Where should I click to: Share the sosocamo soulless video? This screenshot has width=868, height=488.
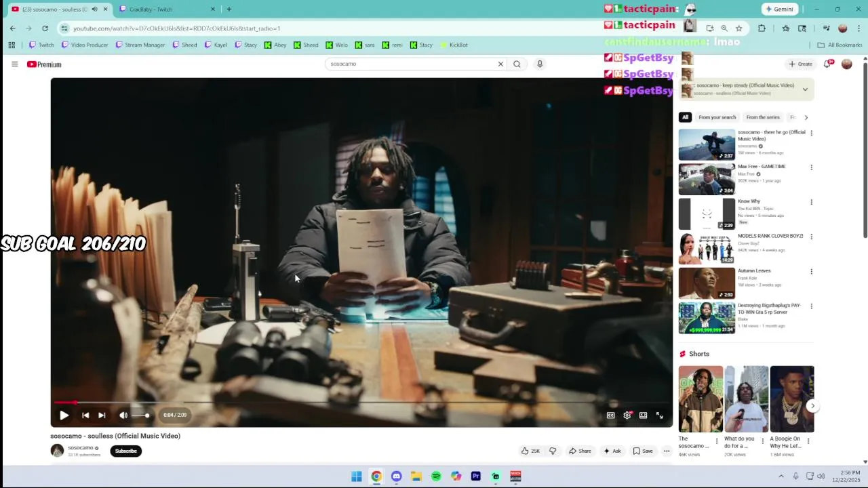click(x=580, y=451)
